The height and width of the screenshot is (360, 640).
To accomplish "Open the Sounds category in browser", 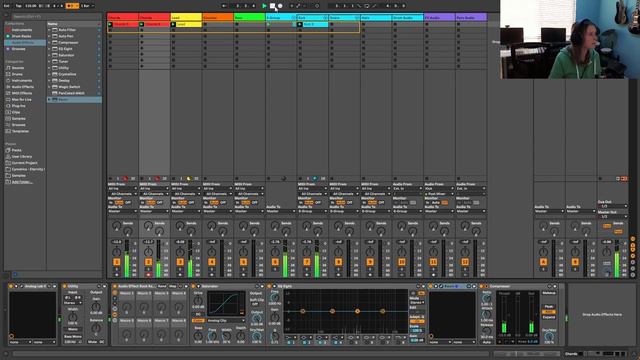I will 18,68.
